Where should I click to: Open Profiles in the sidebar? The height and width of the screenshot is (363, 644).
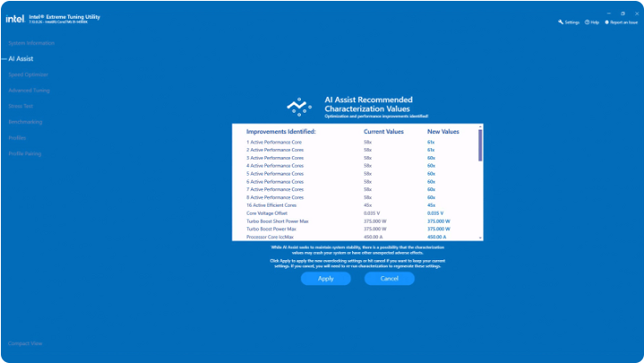(x=17, y=138)
